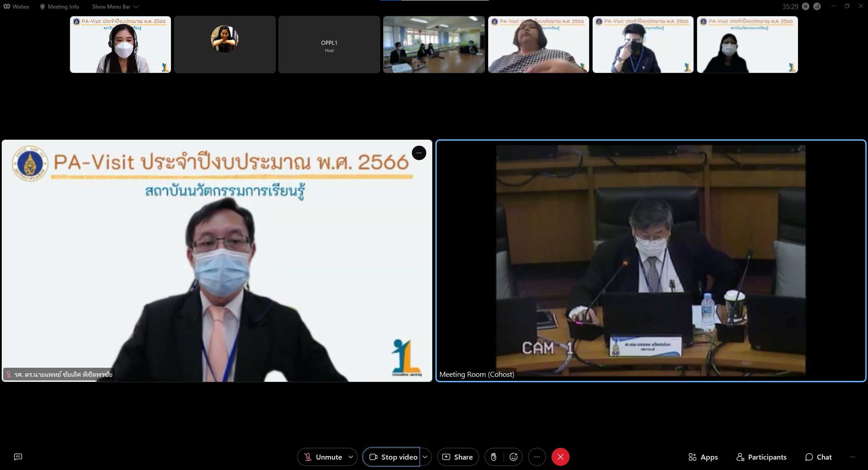Stop video camera
Viewport: 868px width, 470px height.
point(392,457)
